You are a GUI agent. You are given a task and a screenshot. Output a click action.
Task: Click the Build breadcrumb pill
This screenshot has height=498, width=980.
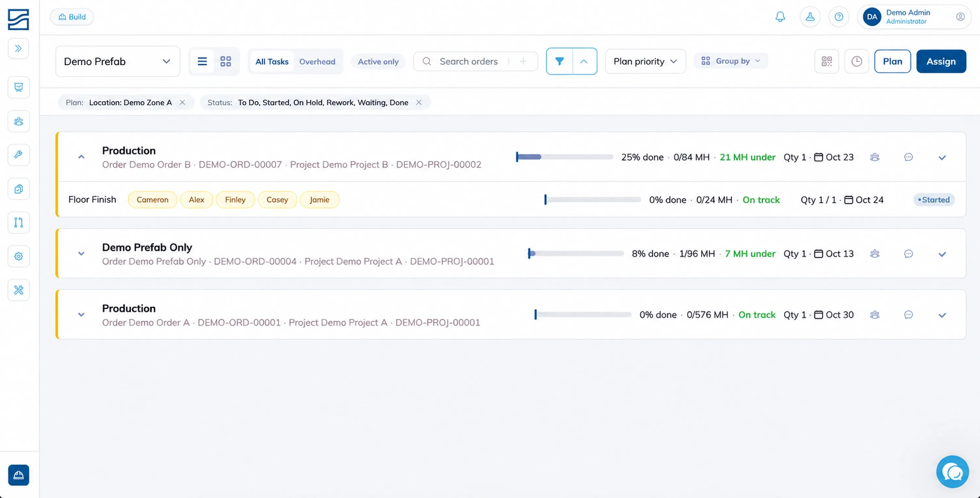click(72, 17)
